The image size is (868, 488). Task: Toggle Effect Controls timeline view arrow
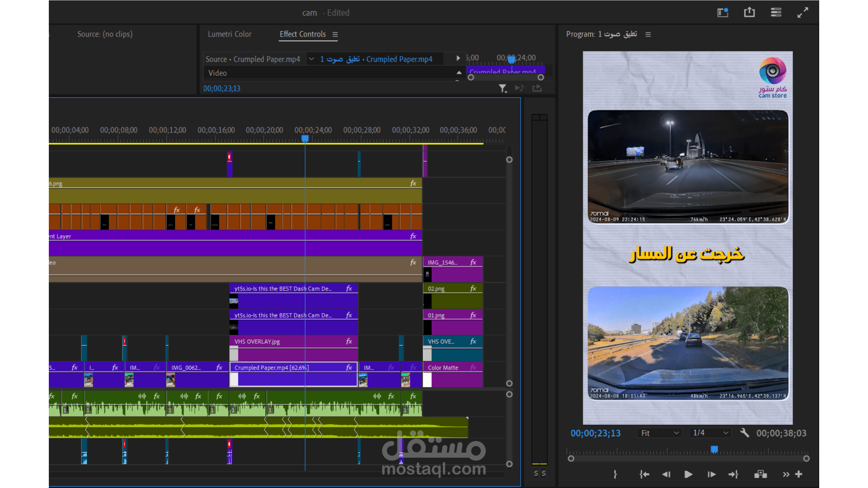[458, 58]
